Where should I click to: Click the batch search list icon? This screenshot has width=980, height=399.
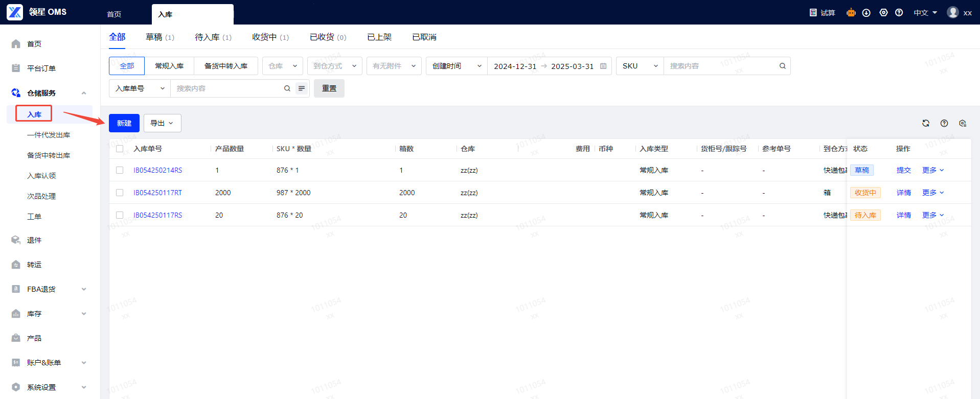[302, 88]
